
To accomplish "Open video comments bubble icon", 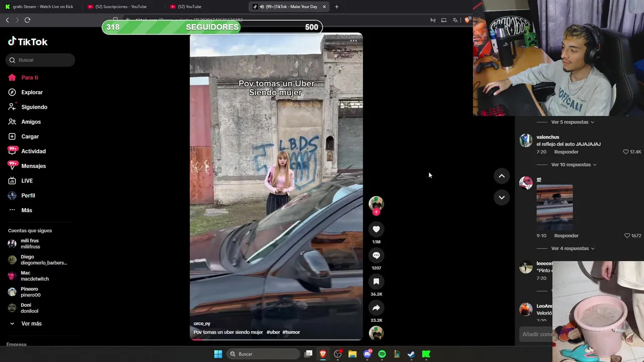I will pos(376,255).
